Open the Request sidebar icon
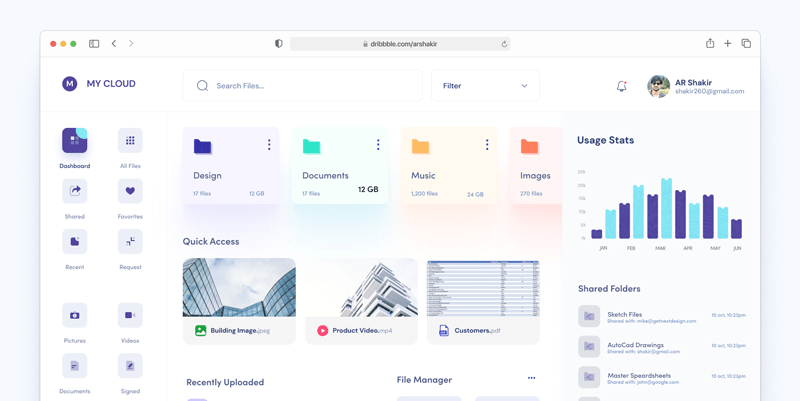800x401 pixels. (x=130, y=242)
